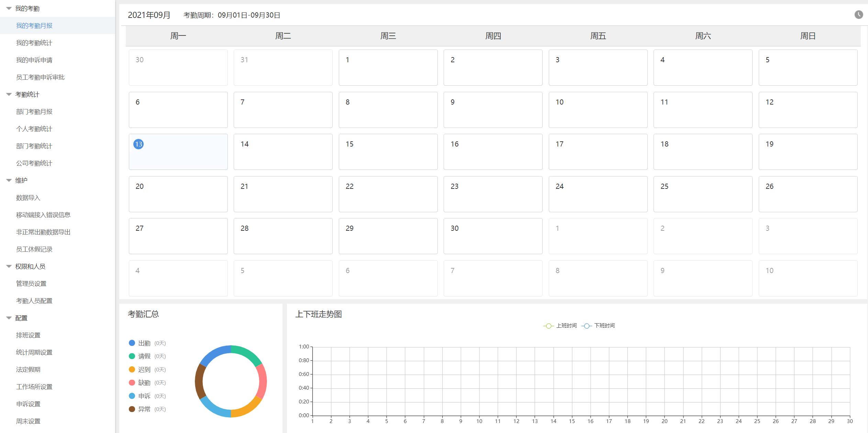The image size is (868, 433).
Task: Open 管理员设置 in sidebar
Action: (x=31, y=284)
